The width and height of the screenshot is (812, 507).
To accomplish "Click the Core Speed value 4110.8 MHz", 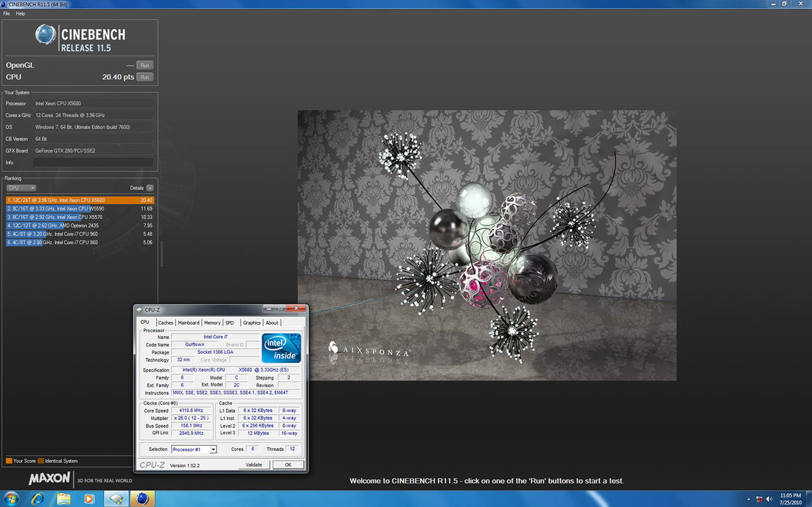I will pyautogui.click(x=191, y=411).
